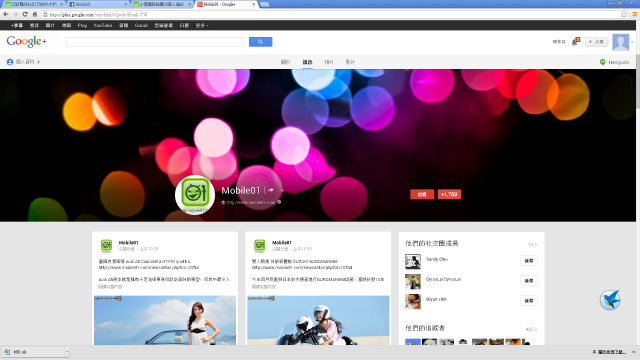640x360 pixels.
Task: Close the Facebook Mobile01 tab
Action: coord(125,4)
